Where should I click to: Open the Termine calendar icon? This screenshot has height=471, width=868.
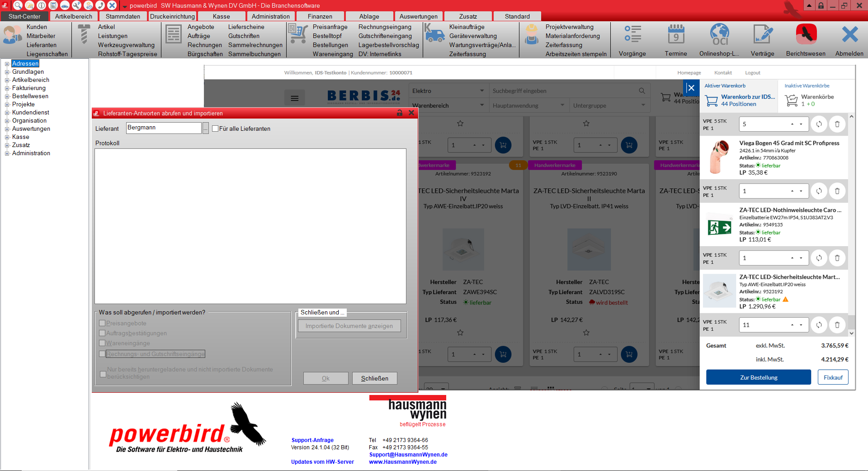pos(676,34)
